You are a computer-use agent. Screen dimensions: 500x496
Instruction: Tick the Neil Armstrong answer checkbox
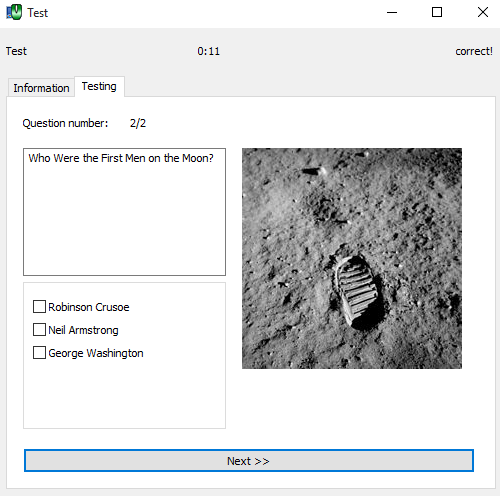click(39, 329)
